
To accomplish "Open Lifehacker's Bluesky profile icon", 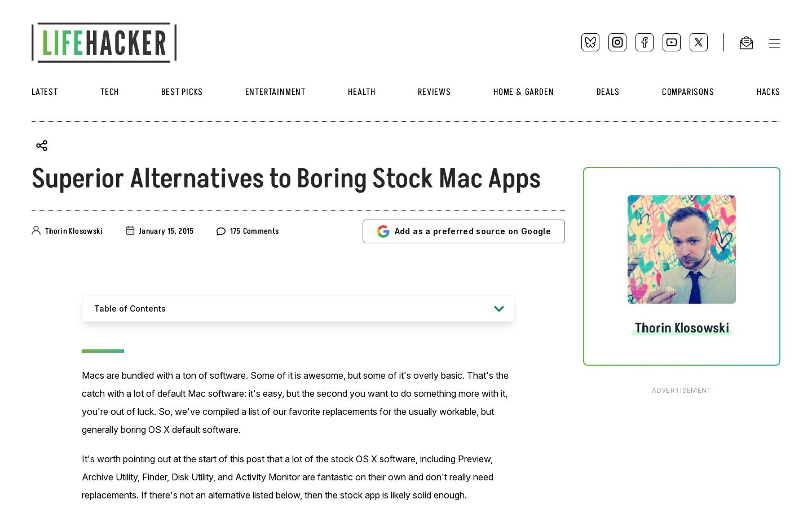I will 590,42.
